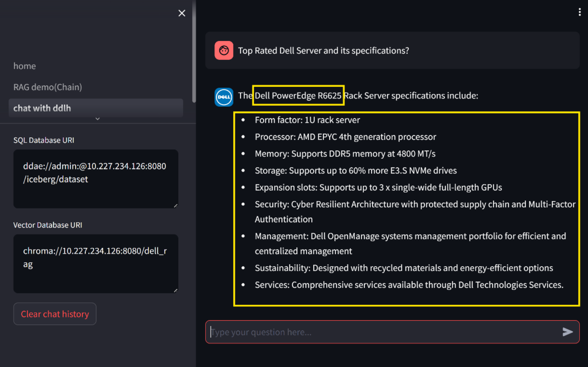The width and height of the screenshot is (588, 367).
Task: Grab the SQL Database URI resize handle
Action: (175, 206)
